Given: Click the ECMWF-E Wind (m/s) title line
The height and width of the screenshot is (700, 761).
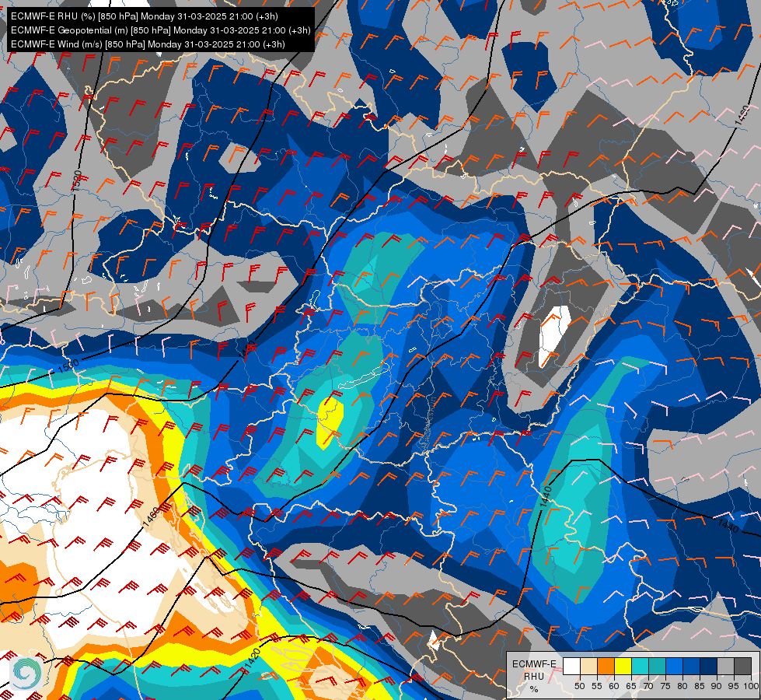Looking at the screenshot, I should click(148, 44).
